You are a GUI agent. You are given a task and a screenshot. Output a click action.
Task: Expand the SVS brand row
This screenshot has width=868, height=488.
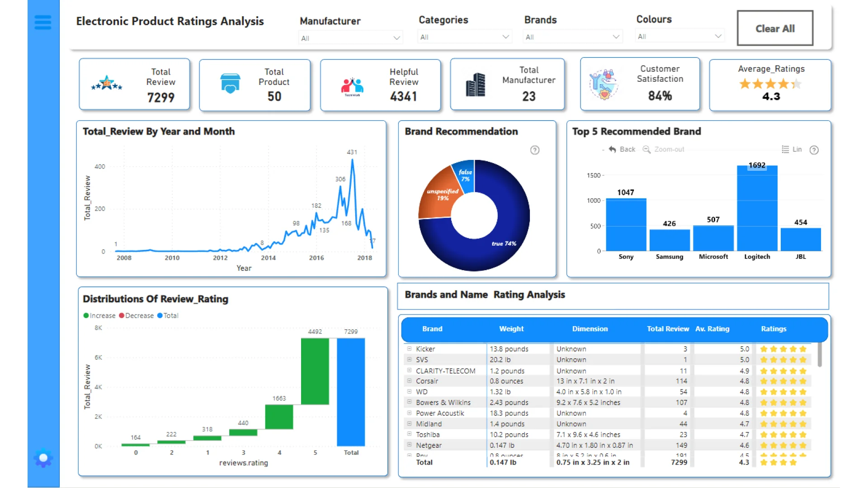pos(410,360)
